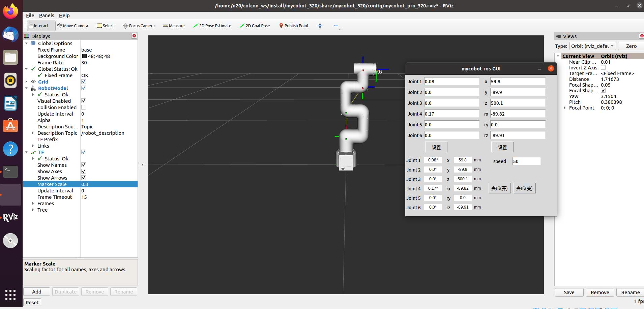Expand the Links tree item
The height and width of the screenshot is (309, 644).
coord(33,146)
